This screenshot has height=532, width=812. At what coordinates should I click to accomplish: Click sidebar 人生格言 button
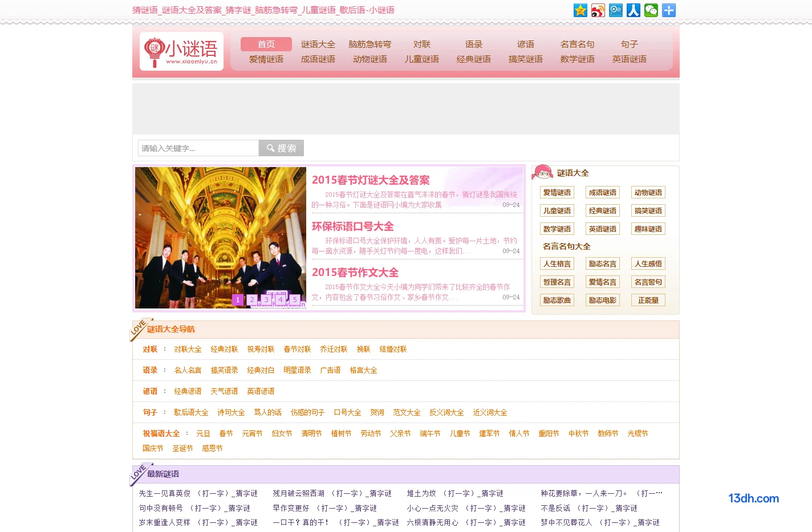click(x=557, y=264)
